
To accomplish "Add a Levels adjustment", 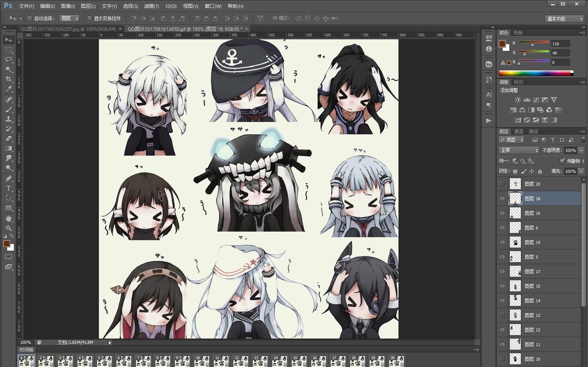I will pos(527,100).
